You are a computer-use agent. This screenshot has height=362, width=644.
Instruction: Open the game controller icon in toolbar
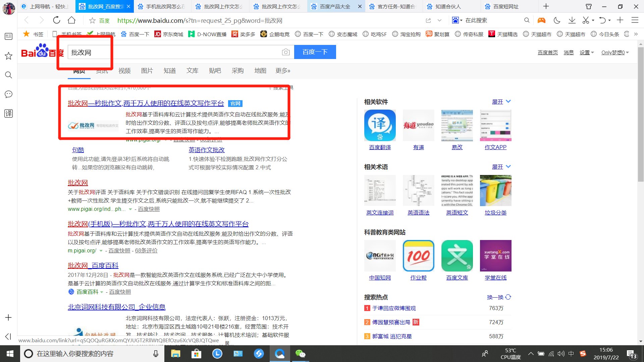(541, 20)
